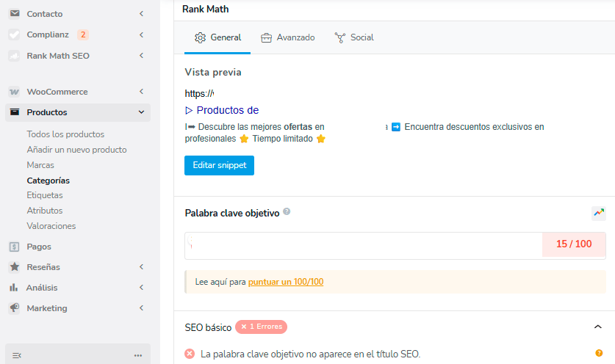Open the Etiquetas submenu item
This screenshot has width=615, height=364.
tap(45, 195)
